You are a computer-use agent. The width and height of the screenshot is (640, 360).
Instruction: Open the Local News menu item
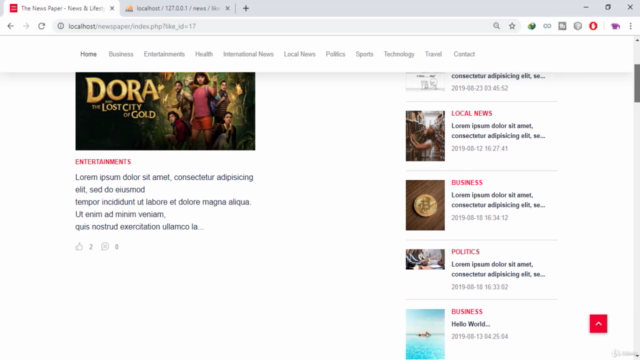(300, 54)
